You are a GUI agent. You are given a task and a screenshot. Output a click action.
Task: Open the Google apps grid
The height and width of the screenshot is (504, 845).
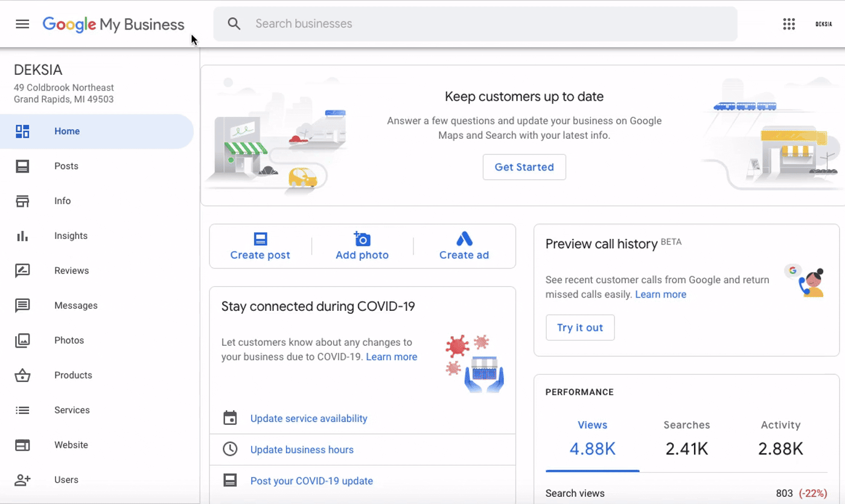pos(789,24)
